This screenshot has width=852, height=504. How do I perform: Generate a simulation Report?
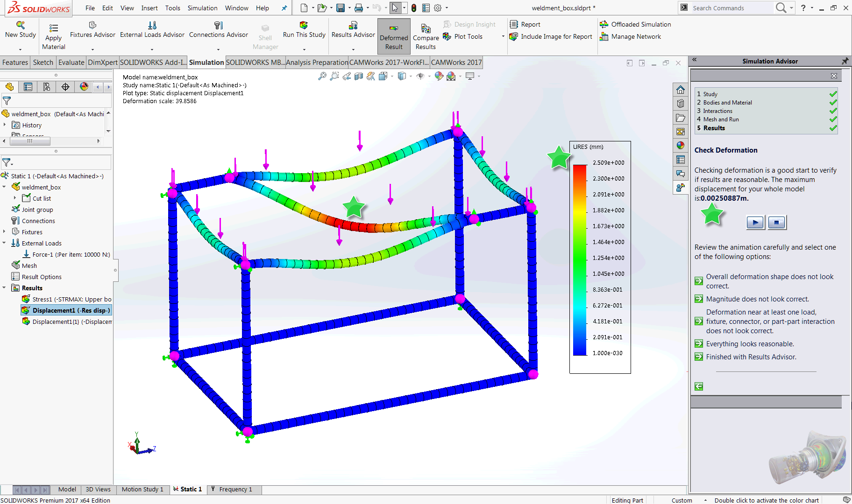click(x=525, y=24)
